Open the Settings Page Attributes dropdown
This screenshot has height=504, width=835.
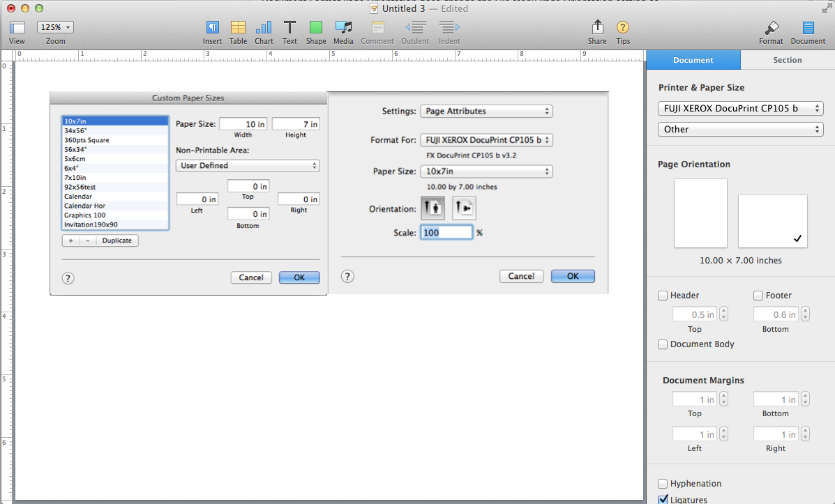pyautogui.click(x=487, y=112)
